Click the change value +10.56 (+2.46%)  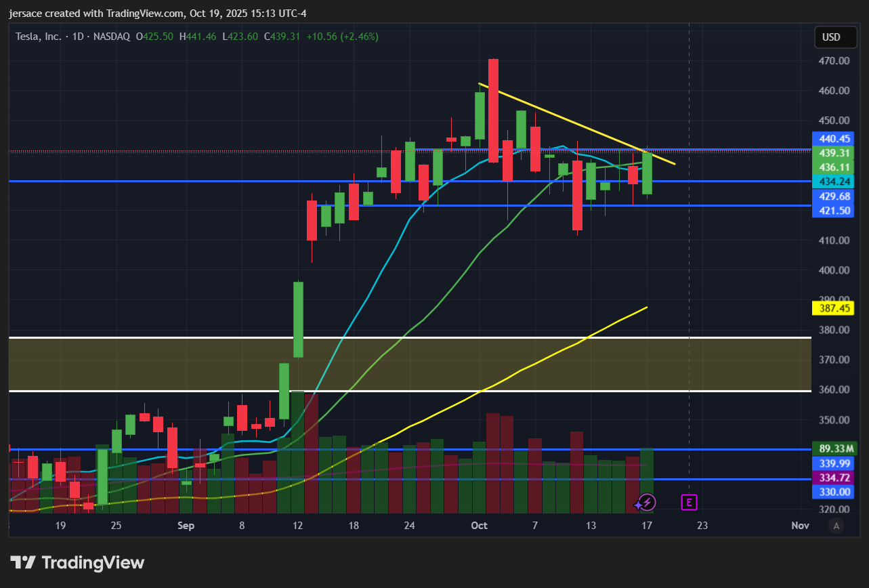pyautogui.click(x=342, y=37)
